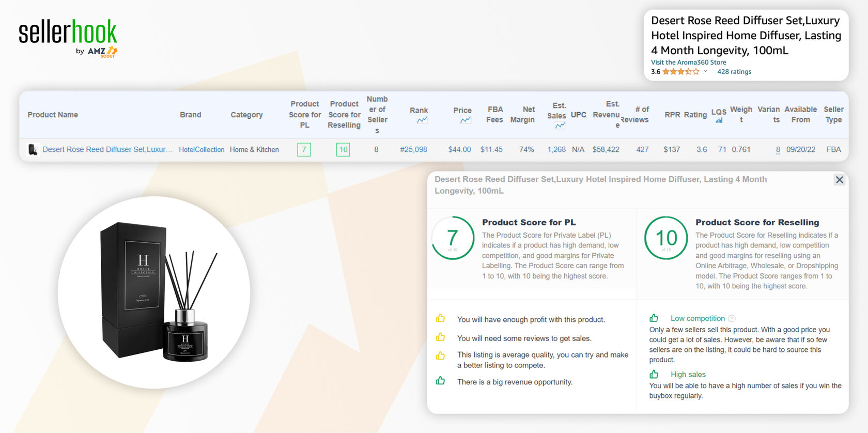Click the 1,268 estimated sales value
This screenshot has width=868, height=433.
pos(556,149)
